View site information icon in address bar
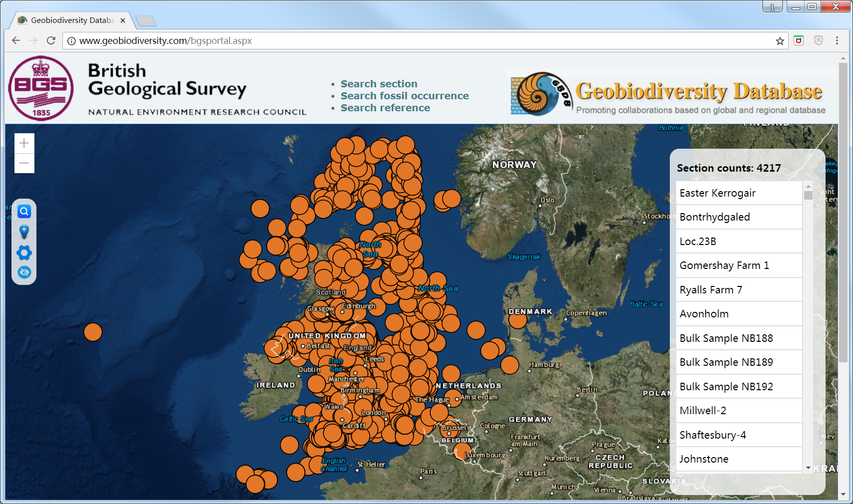853x504 pixels. (x=71, y=41)
